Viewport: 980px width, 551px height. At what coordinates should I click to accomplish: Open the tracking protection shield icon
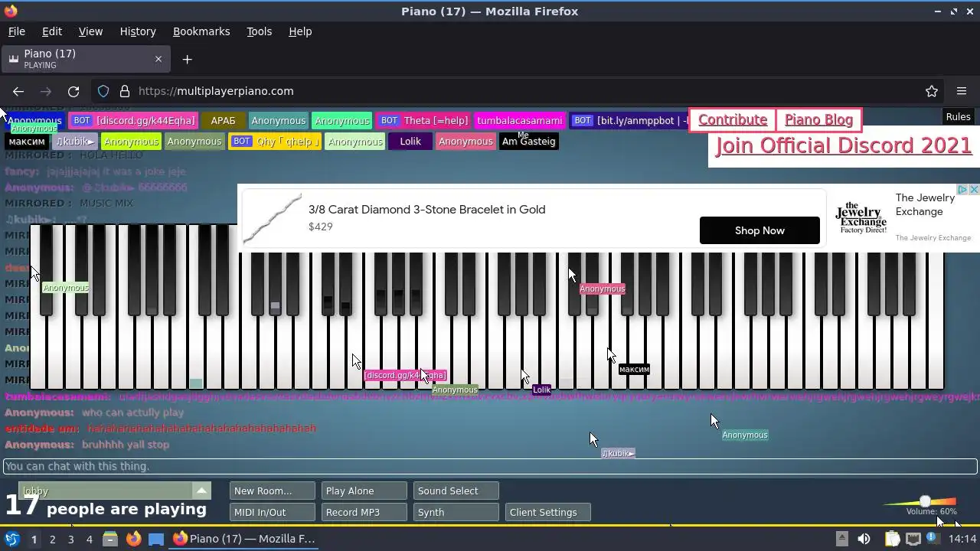coord(103,91)
